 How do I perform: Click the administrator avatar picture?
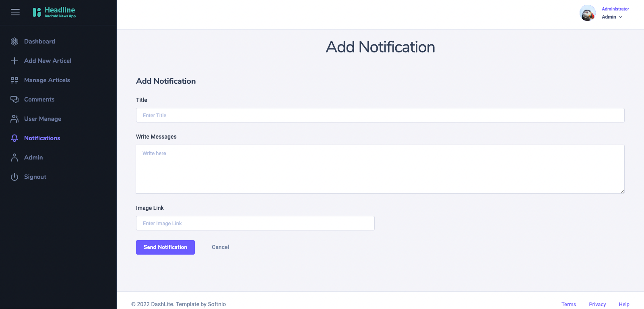(x=588, y=13)
